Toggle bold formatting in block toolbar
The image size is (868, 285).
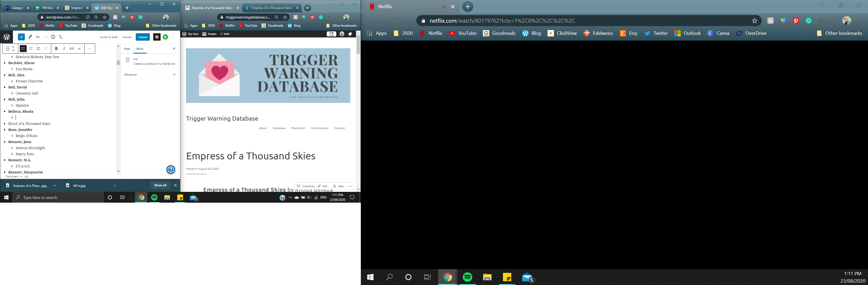click(56, 49)
